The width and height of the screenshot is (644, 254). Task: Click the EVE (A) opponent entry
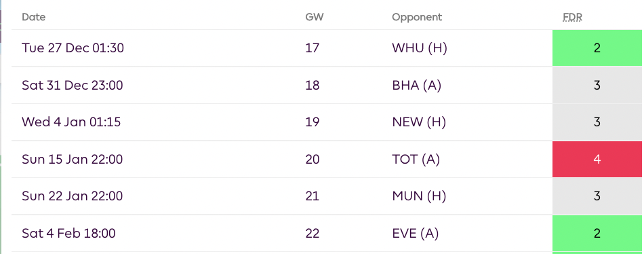(416, 234)
